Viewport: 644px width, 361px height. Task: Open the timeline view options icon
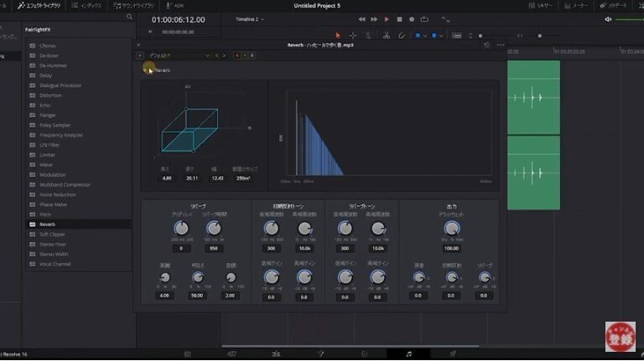(x=457, y=36)
